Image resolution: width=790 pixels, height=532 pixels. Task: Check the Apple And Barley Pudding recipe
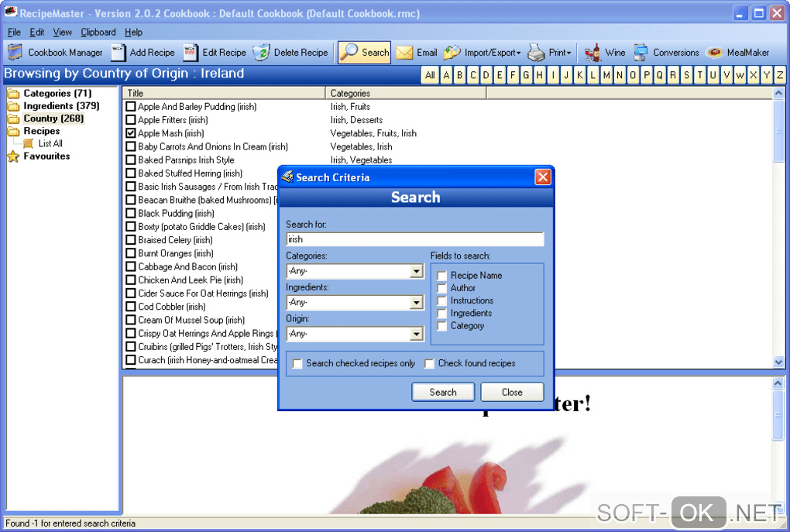[130, 107]
